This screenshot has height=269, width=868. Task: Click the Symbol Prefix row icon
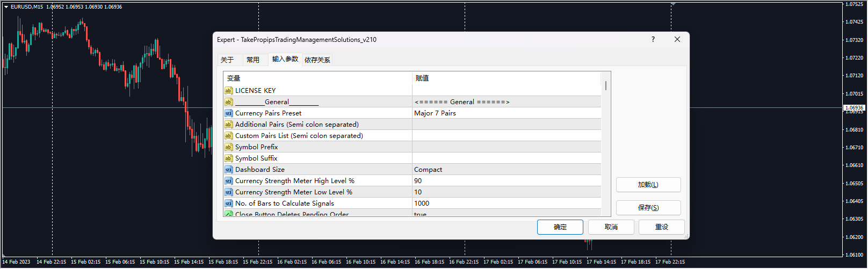(228, 147)
